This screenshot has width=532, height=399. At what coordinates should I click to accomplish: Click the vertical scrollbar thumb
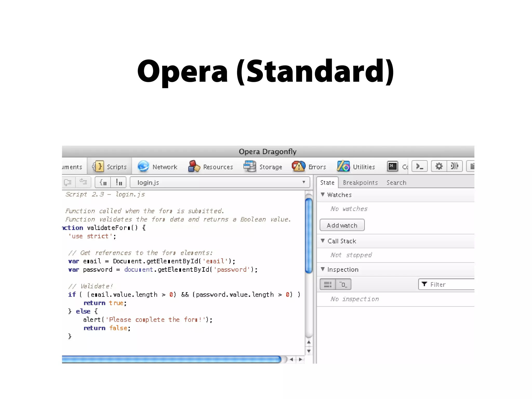click(x=309, y=236)
